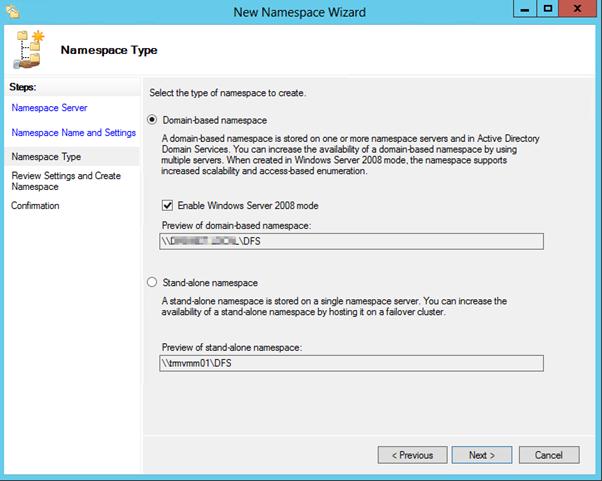Click the Namespace Type page heading
Image resolution: width=602 pixels, height=481 pixels.
109,50
